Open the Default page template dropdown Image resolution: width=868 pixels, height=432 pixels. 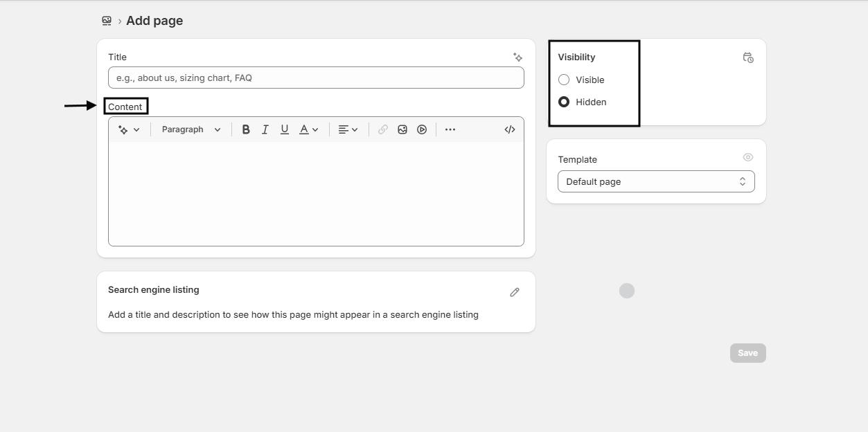655,181
